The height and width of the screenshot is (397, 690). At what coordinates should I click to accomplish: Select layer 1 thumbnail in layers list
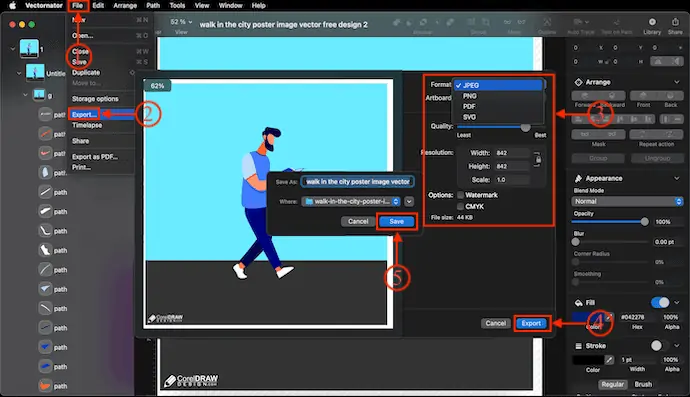tap(29, 48)
